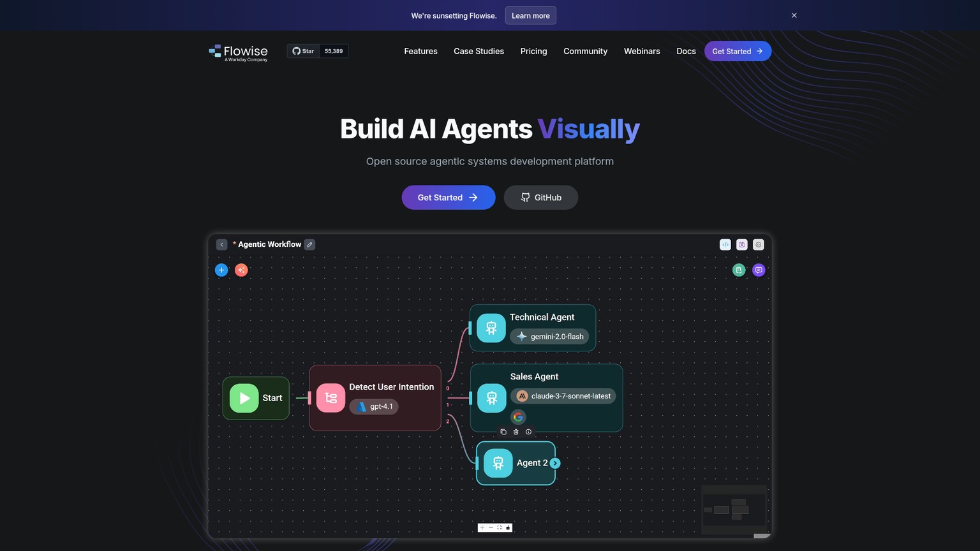This screenshot has height=551, width=980.
Task: Click the Sales Agent label
Action: coord(534,376)
